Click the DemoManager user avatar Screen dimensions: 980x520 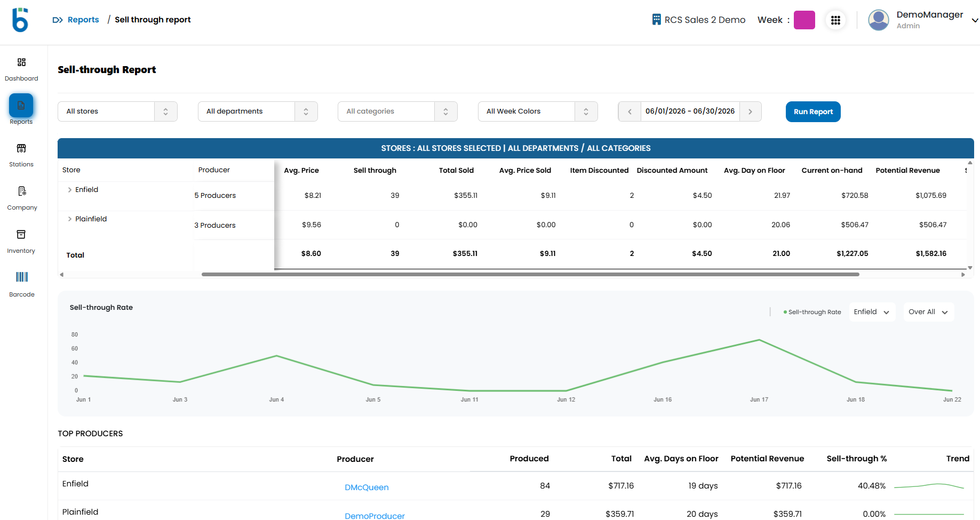point(879,20)
